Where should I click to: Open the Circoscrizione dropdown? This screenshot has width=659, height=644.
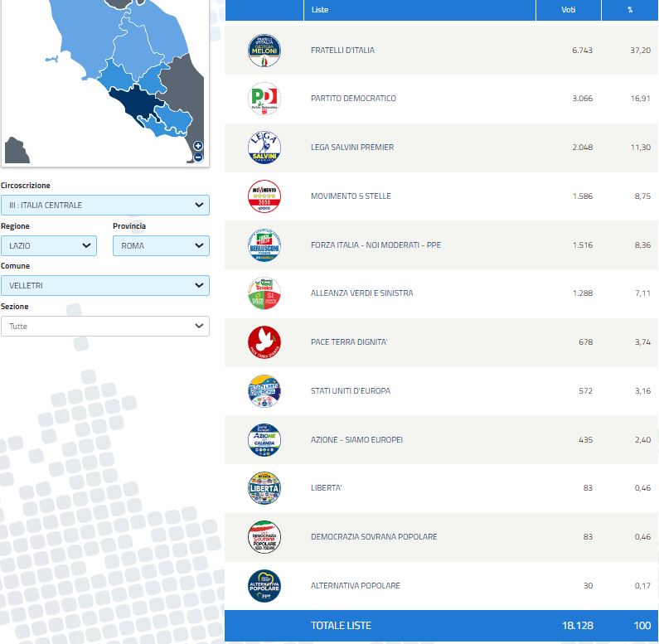click(x=104, y=205)
